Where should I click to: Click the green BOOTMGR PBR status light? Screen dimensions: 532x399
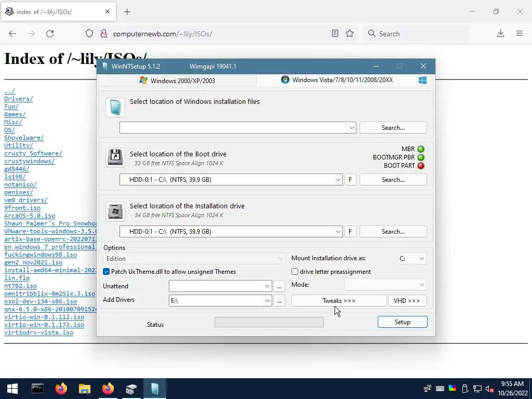(x=421, y=157)
